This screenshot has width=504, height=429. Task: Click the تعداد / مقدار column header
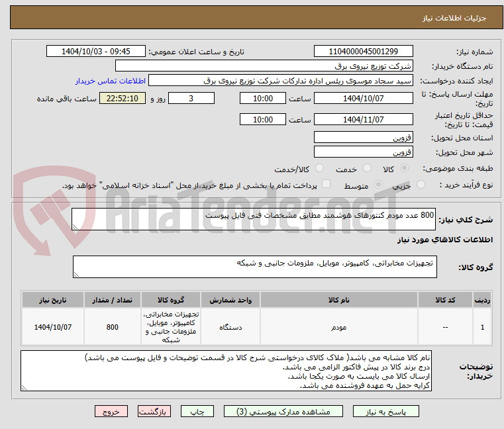[112, 300]
